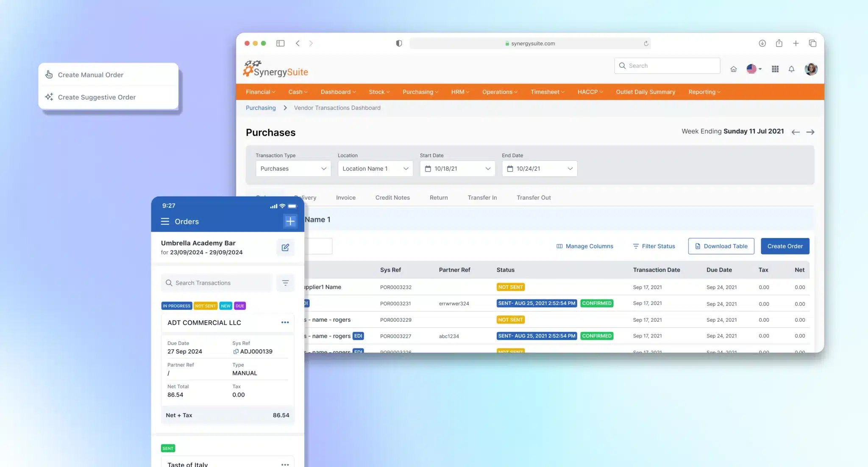Show tab overview icon in browser

[x=812, y=43]
